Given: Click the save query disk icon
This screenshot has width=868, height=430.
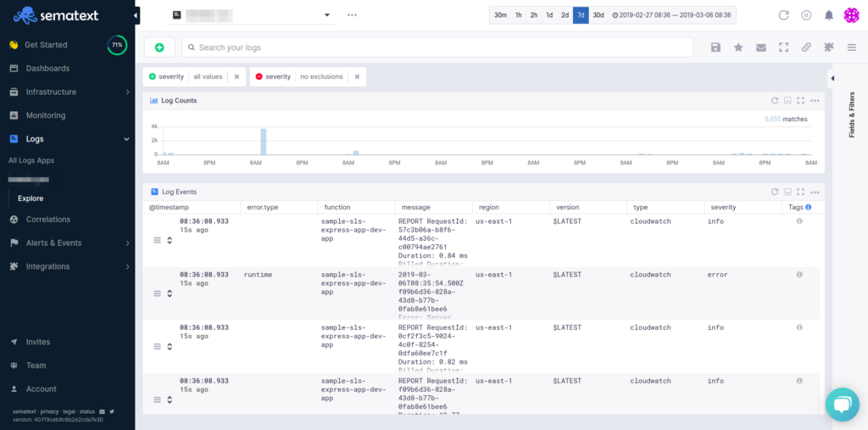Looking at the screenshot, I should coord(715,47).
